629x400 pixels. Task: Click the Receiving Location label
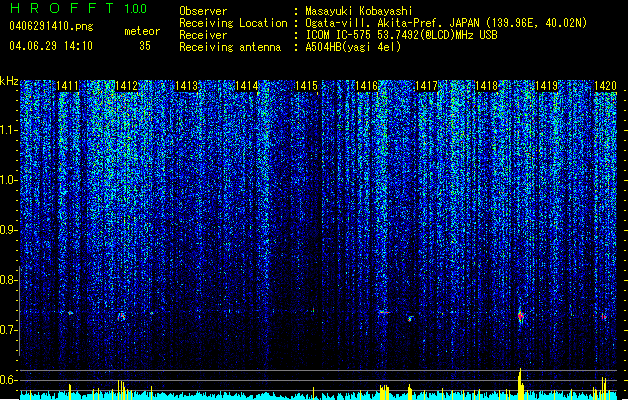click(233, 23)
